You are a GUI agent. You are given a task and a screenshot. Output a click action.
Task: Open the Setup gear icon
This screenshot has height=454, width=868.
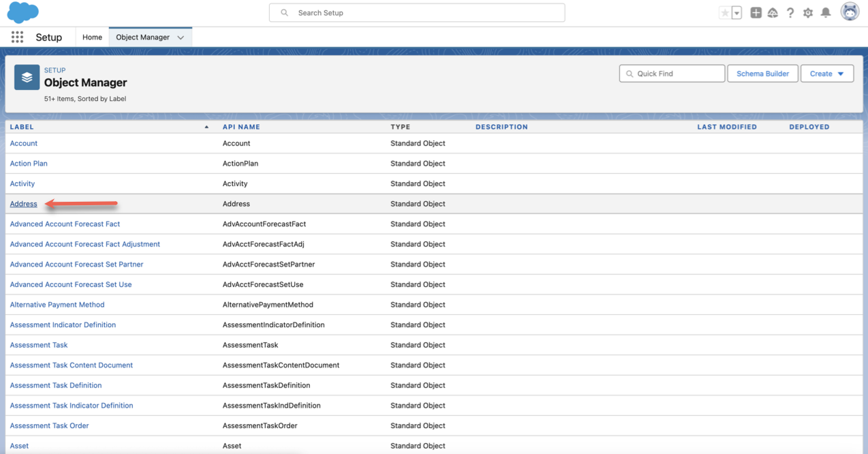pos(808,13)
